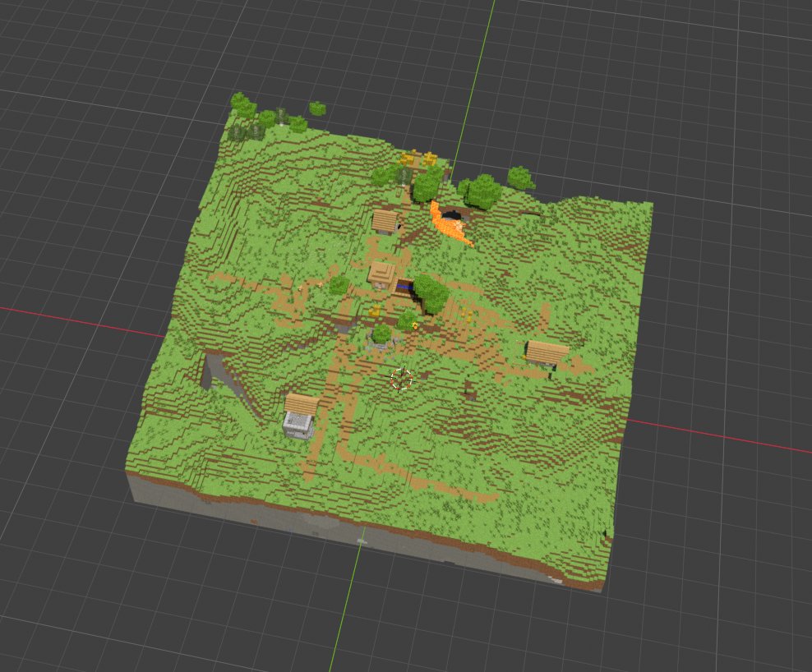Viewport: 812px width, 672px height.
Task: Click the blue water strip beside the central house
Action: coord(405,286)
